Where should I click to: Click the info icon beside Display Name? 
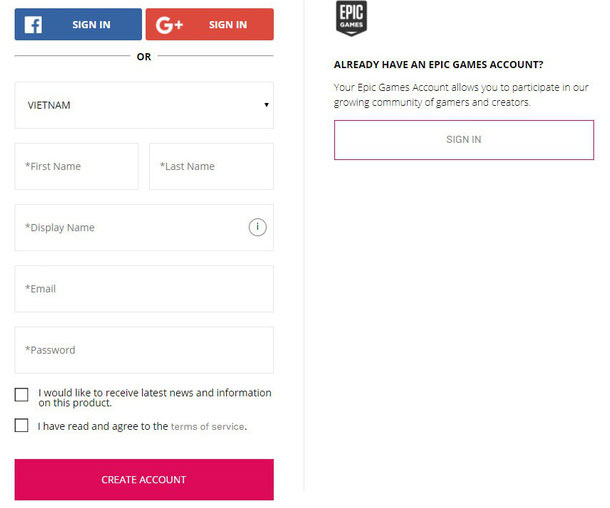coord(257,227)
